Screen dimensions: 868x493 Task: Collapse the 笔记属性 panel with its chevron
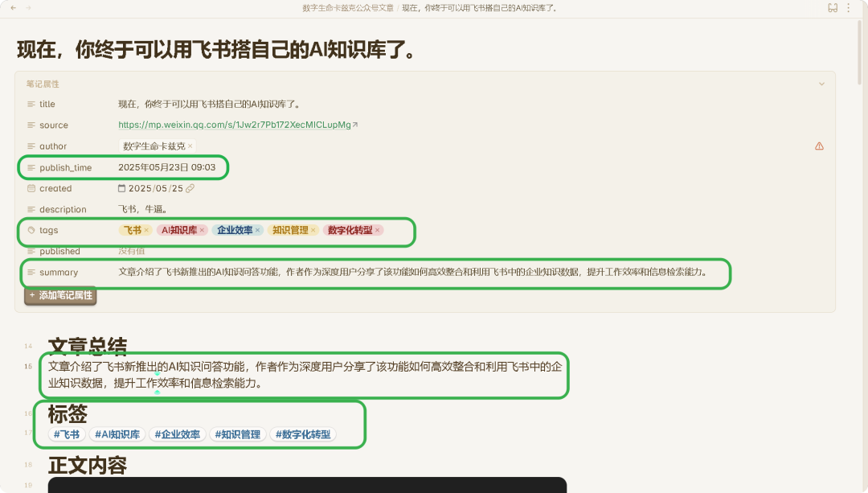821,84
